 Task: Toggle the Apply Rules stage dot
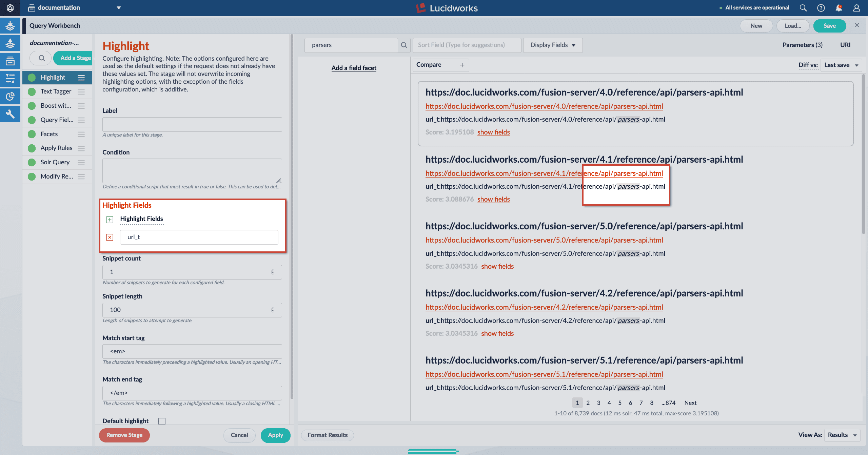point(32,148)
